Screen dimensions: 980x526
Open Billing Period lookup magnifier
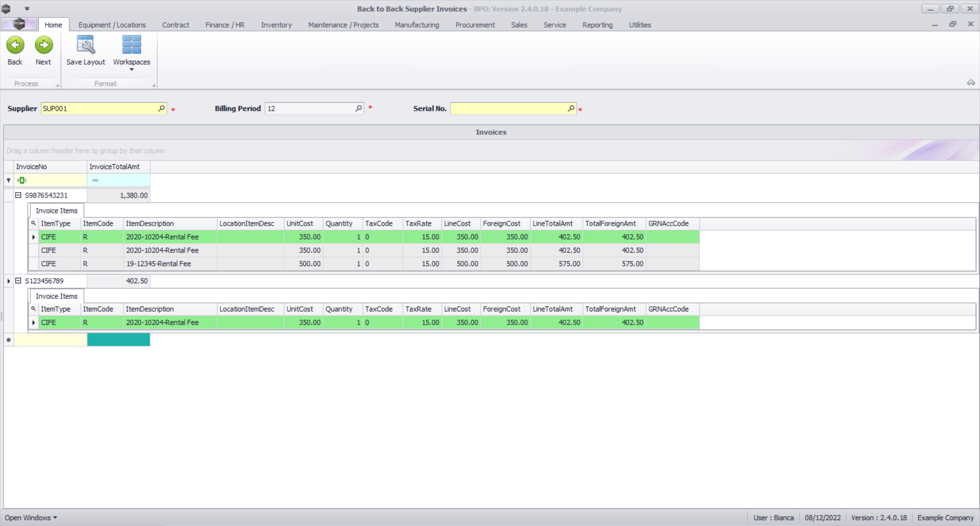[x=358, y=108]
